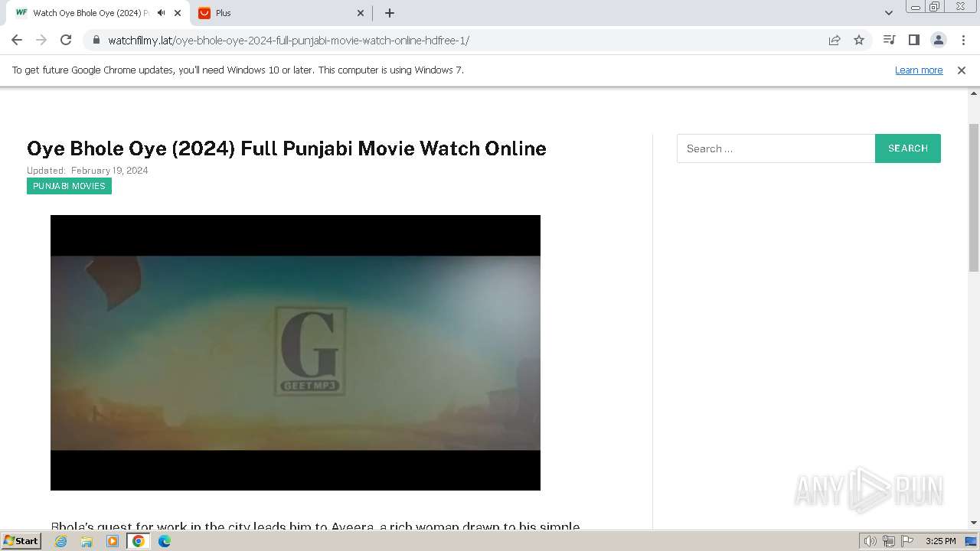The height and width of the screenshot is (551, 980).
Task: Click the address bar URL
Action: coord(289,41)
